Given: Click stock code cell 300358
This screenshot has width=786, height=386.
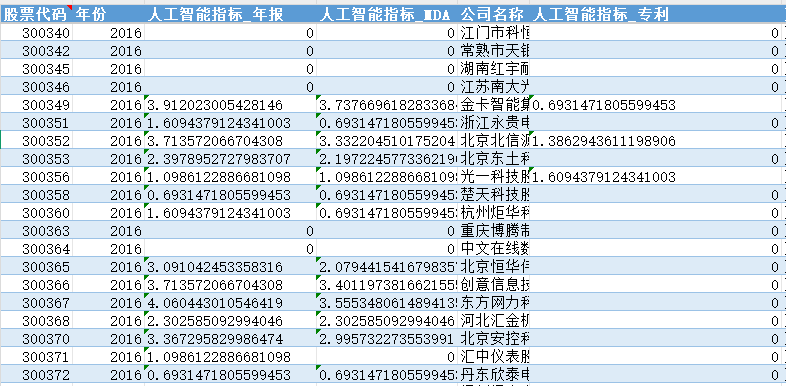Looking at the screenshot, I should 37,195.
